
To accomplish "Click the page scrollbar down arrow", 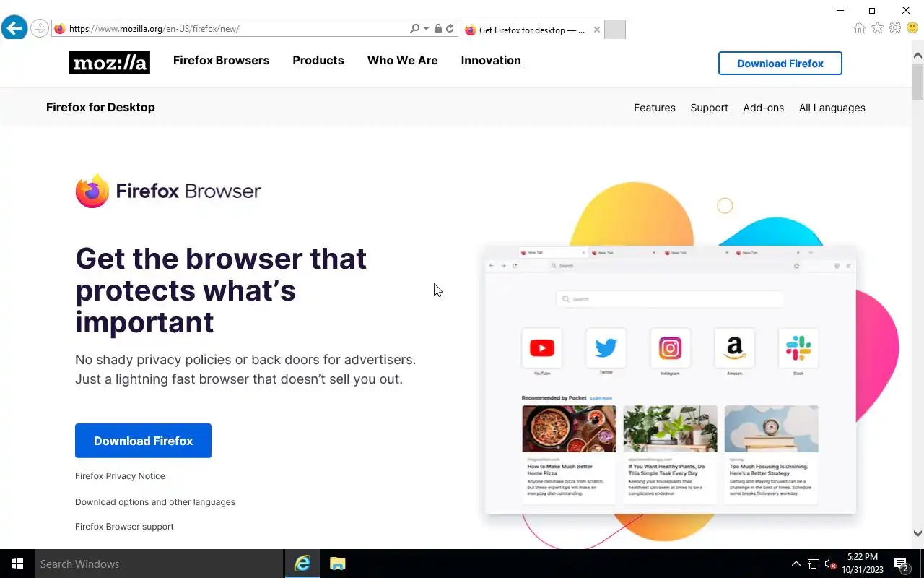I will 918,534.
